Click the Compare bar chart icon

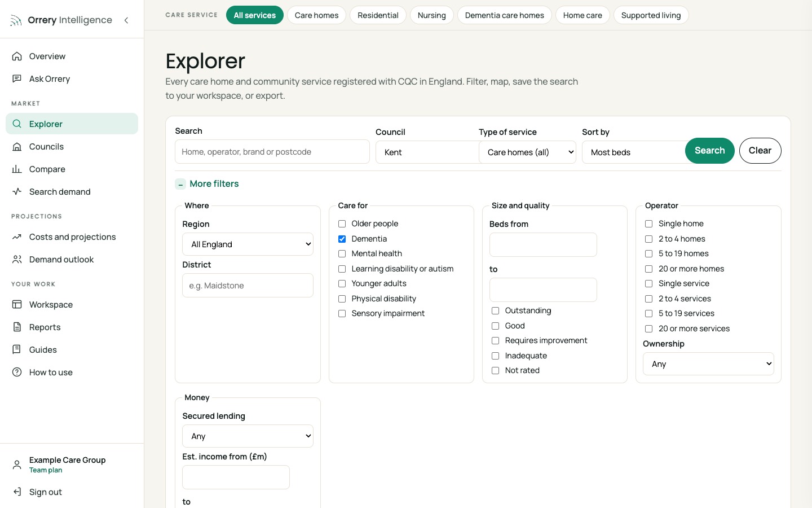click(17, 169)
